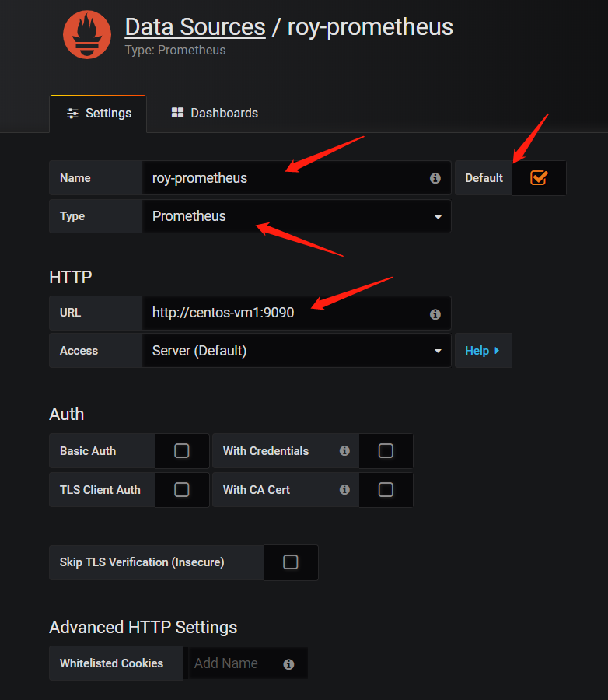Click the 'Basic Auth' label
Viewport: 608px width, 700px height.
coord(88,451)
